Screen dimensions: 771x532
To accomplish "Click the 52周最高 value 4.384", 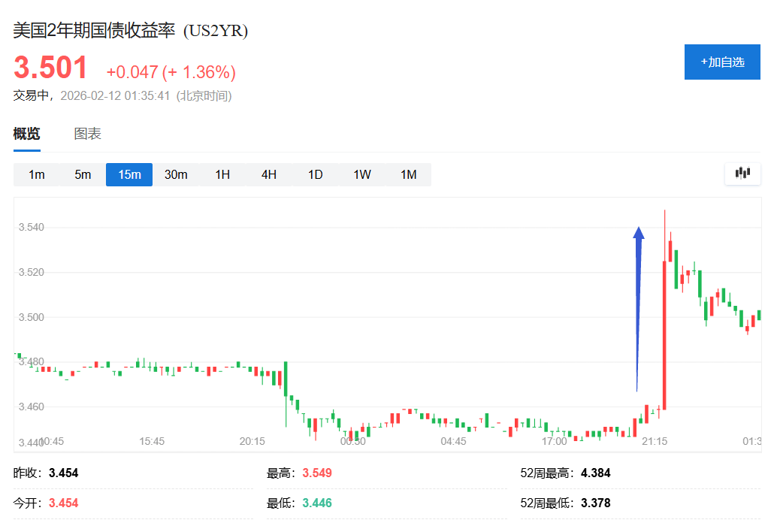I will [x=596, y=473].
